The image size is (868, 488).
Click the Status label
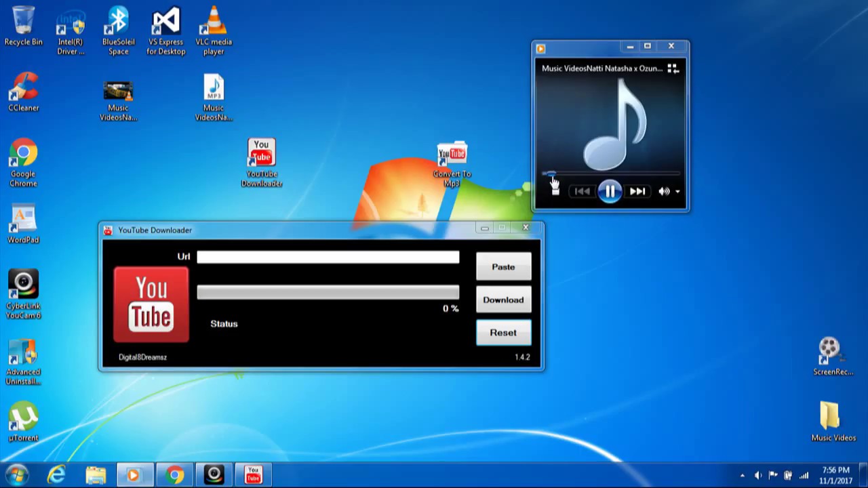pos(224,324)
